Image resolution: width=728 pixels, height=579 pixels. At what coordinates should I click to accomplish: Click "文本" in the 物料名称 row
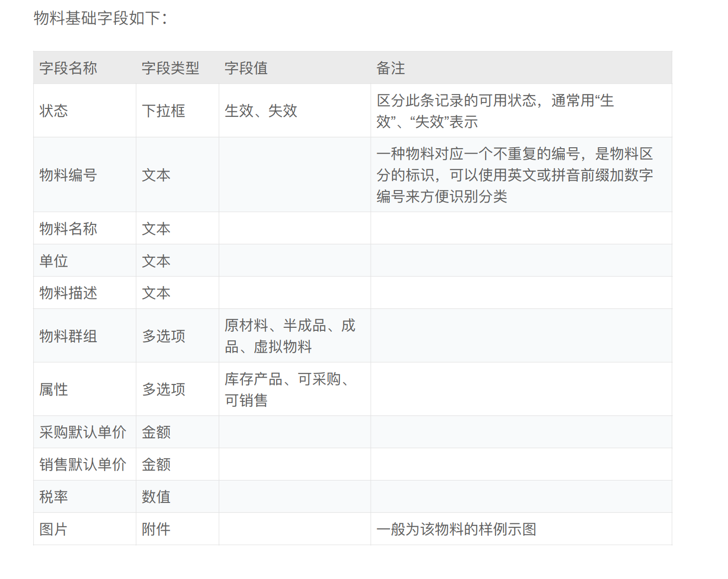[156, 229]
